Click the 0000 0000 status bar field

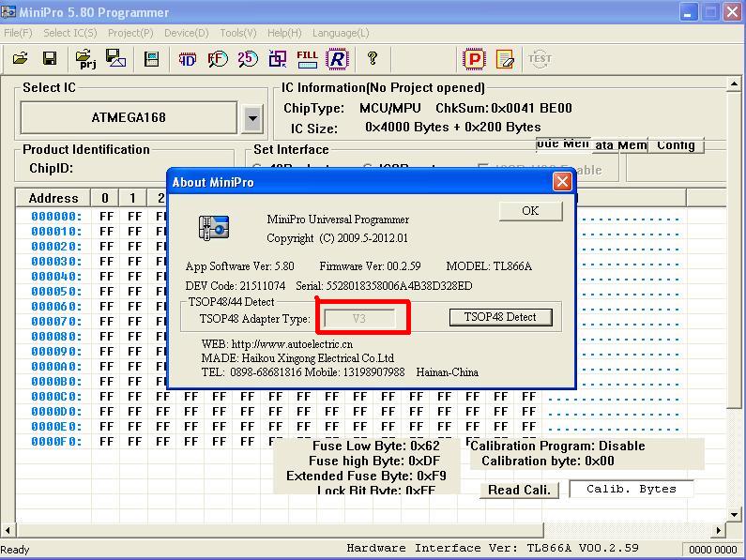(713, 550)
